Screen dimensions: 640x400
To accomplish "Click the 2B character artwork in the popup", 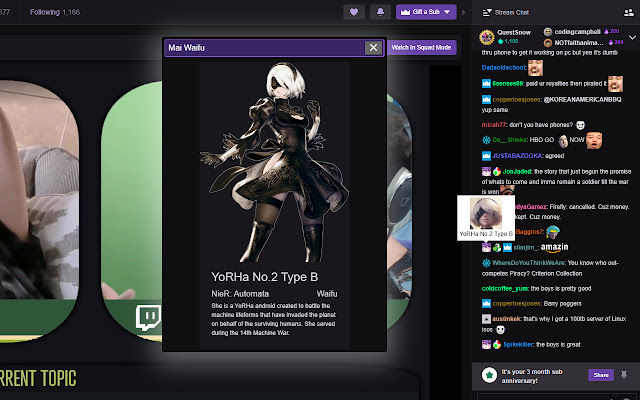I will coord(274,162).
